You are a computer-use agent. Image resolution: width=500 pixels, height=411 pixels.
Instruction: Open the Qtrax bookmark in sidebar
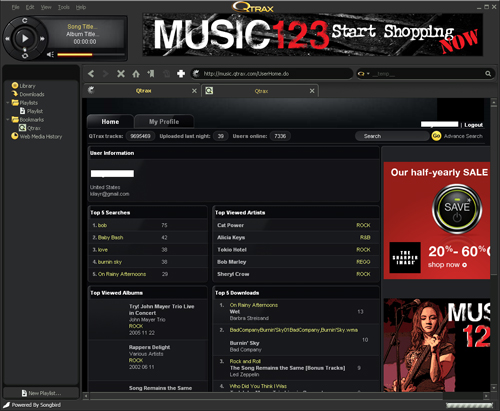pyautogui.click(x=30, y=128)
